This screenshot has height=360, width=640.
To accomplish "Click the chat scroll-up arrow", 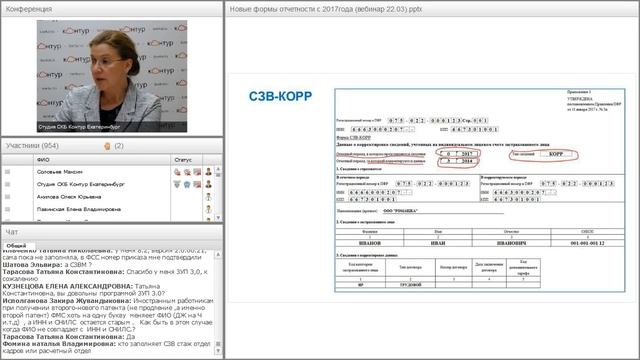I will click(218, 254).
